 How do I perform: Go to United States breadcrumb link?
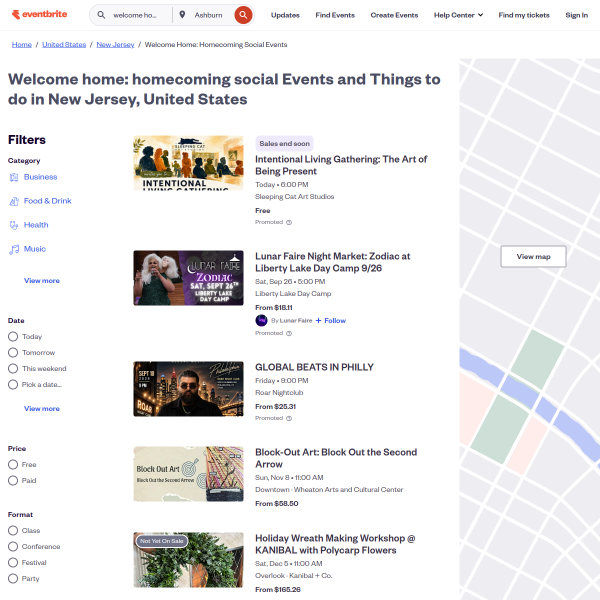64,44
